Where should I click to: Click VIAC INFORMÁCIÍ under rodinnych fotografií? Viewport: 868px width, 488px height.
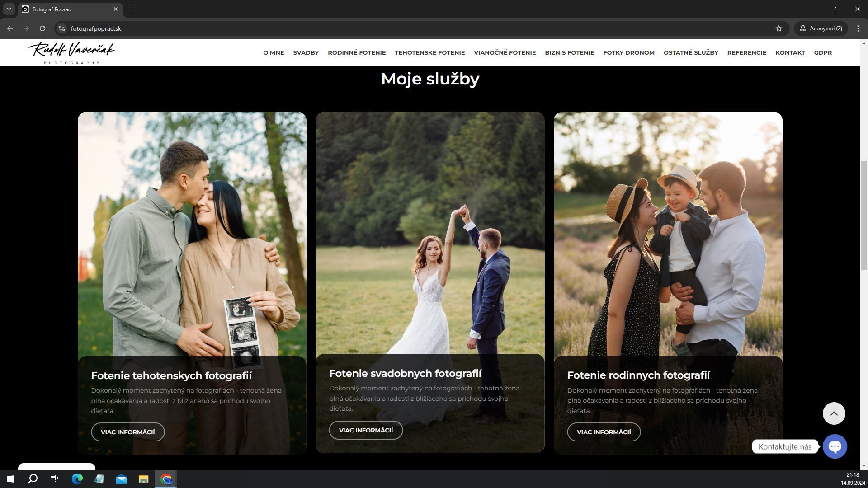tap(604, 432)
